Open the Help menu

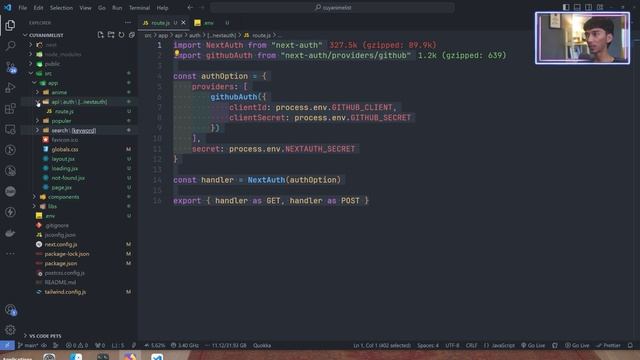click(162, 8)
